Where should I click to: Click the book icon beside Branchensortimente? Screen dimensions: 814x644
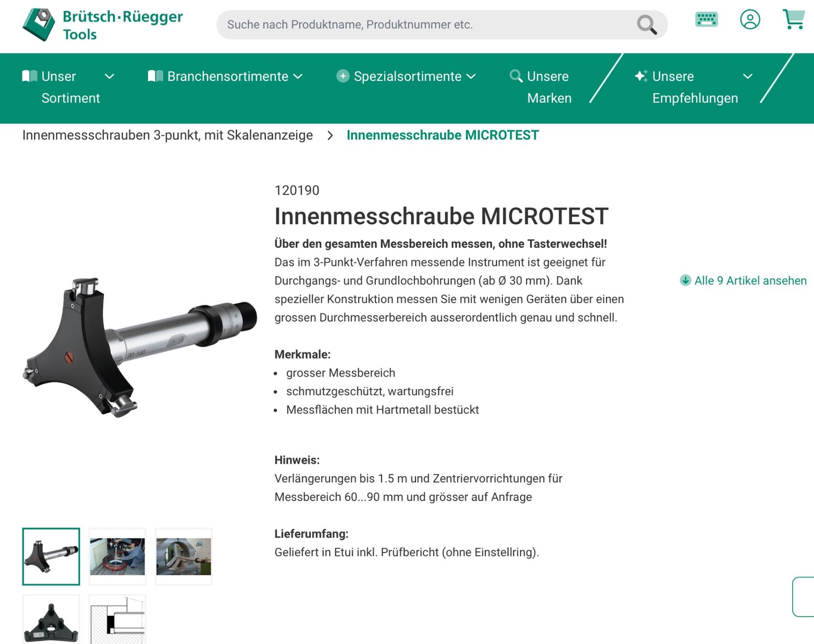tap(156, 76)
